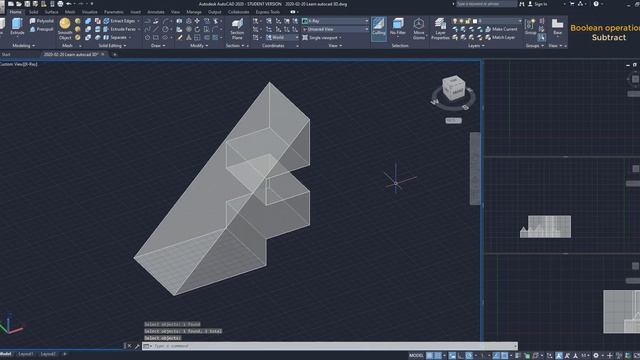Click the Move Gizmo tool
Screen dimensions: 640x360
click(x=419, y=29)
